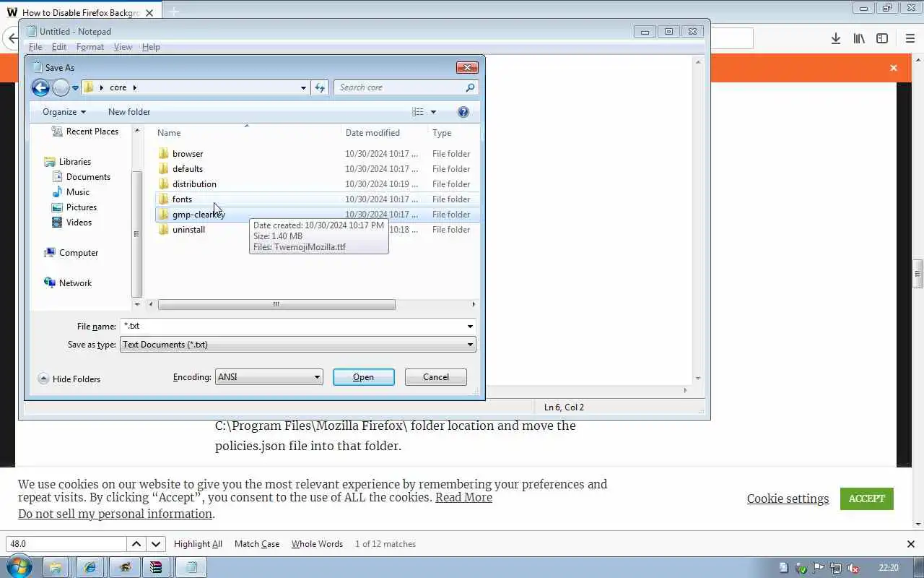Click the File name input field
The image size is (924, 578).
[x=292, y=327]
